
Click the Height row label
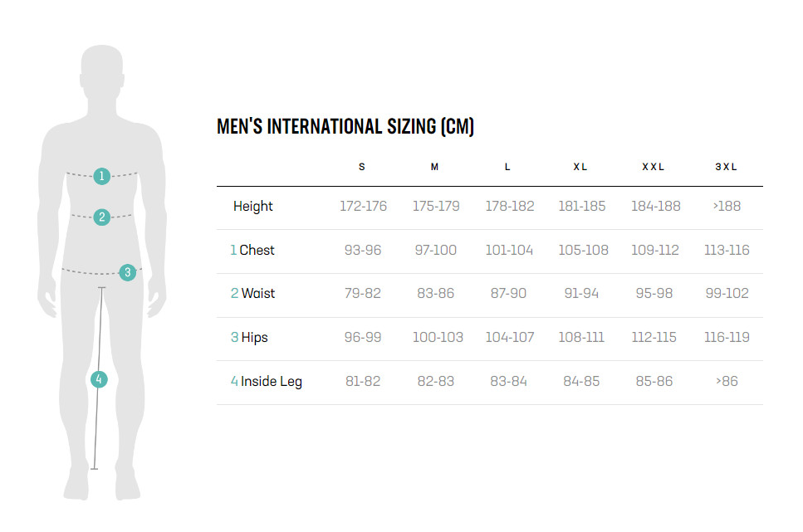click(x=253, y=207)
